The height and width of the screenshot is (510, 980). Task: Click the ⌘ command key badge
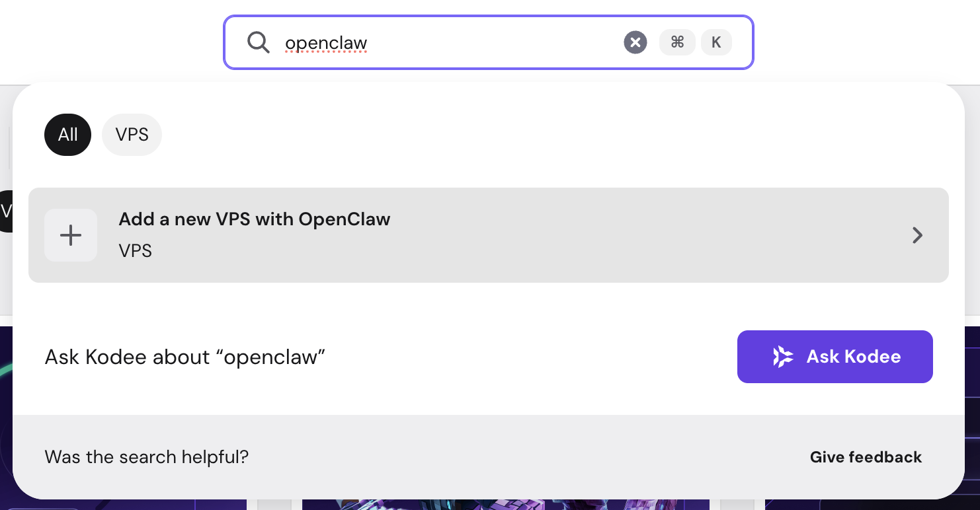[677, 42]
